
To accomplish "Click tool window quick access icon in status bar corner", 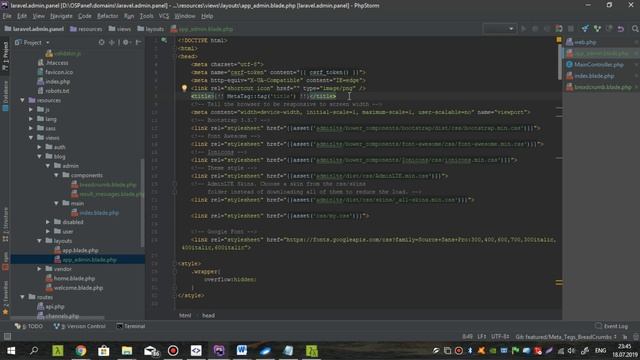I will click(7, 336).
